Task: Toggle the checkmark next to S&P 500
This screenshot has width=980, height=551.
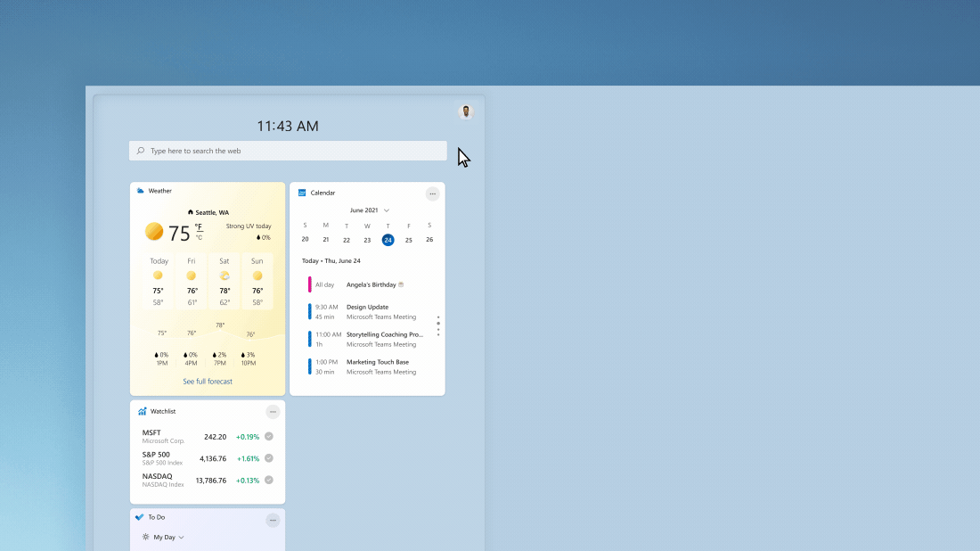Action: pos(269,458)
